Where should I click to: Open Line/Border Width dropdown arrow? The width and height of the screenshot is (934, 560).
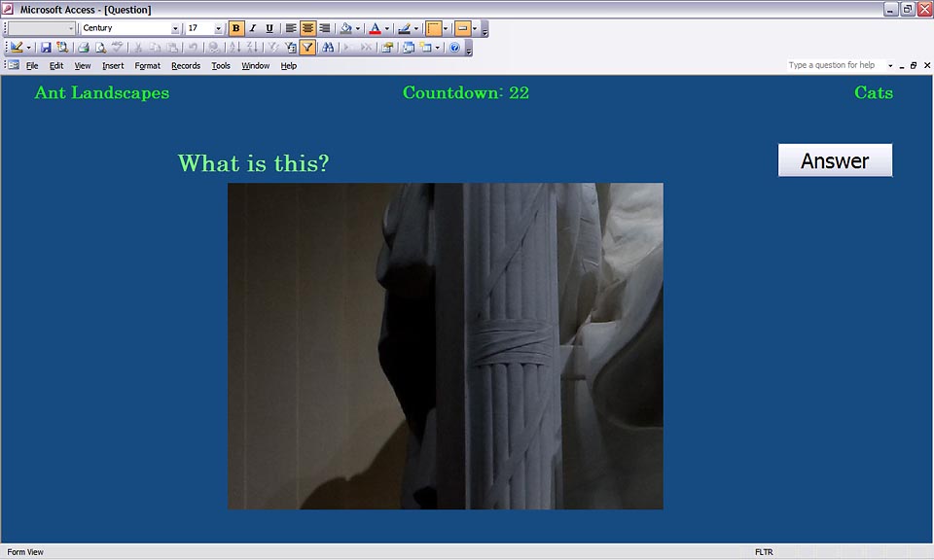(x=445, y=28)
